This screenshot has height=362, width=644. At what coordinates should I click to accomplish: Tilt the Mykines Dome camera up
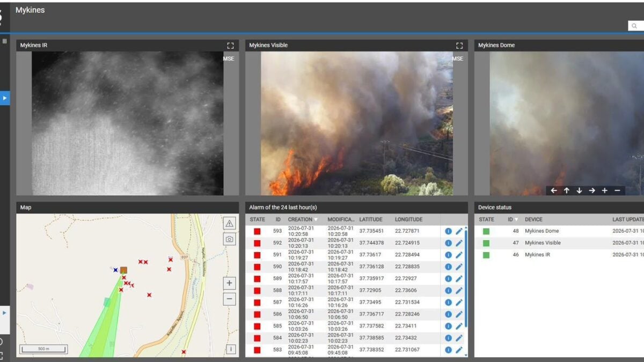pyautogui.click(x=566, y=190)
